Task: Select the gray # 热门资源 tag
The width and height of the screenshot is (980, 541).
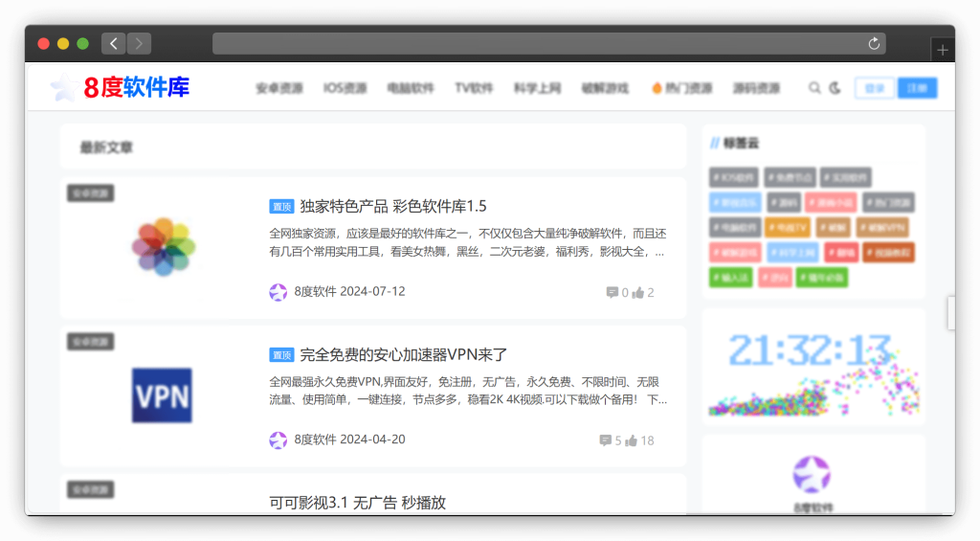Action: [x=888, y=203]
